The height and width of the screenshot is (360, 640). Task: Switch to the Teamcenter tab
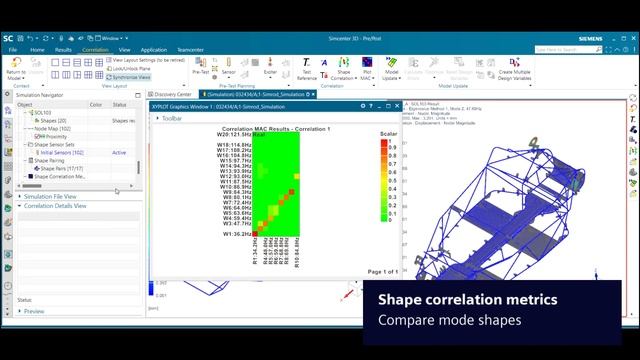pyautogui.click(x=190, y=50)
